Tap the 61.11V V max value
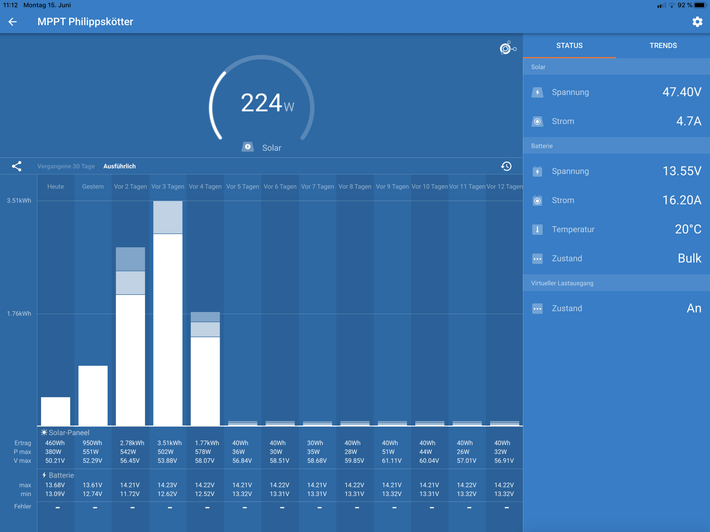Screen dimensions: 710x532 coord(392,460)
